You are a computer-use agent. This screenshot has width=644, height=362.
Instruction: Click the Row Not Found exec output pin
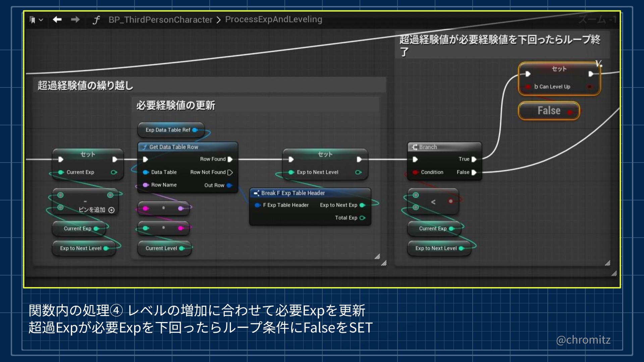point(230,172)
